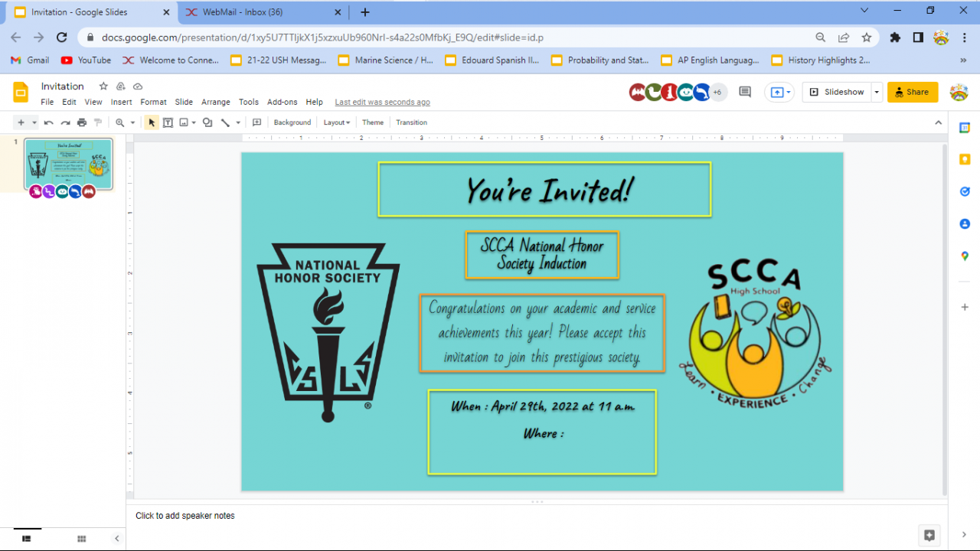980x551 pixels.
Task: Start the Slideshow
Action: click(x=837, y=92)
